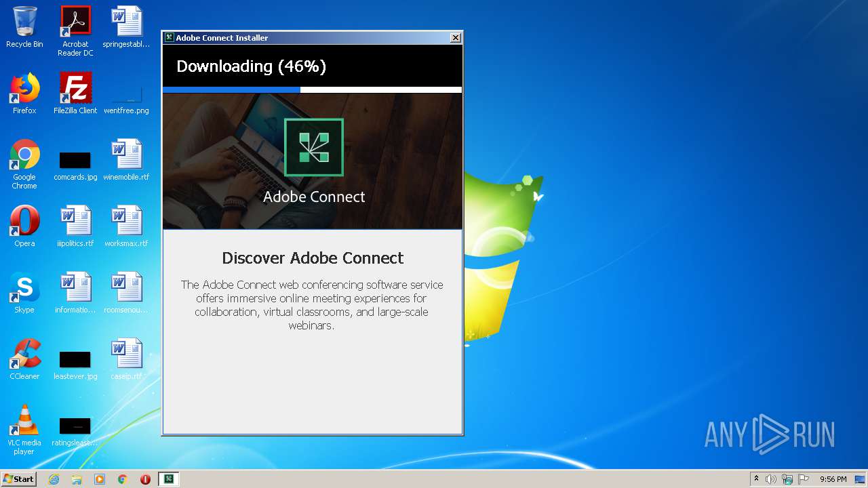Open Opera from the taskbar
This screenshot has width=868, height=488.
(x=145, y=479)
